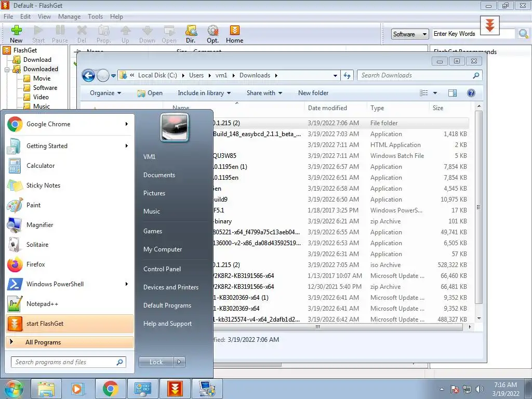Click the Windows Explorer taskbar icon
Screen dimensions: 532x399
pos(46,389)
